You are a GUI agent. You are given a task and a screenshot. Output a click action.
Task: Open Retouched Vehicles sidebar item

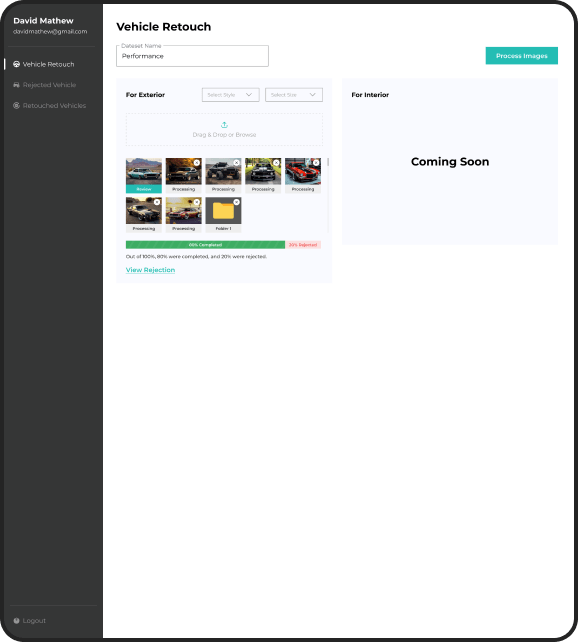pyautogui.click(x=50, y=105)
